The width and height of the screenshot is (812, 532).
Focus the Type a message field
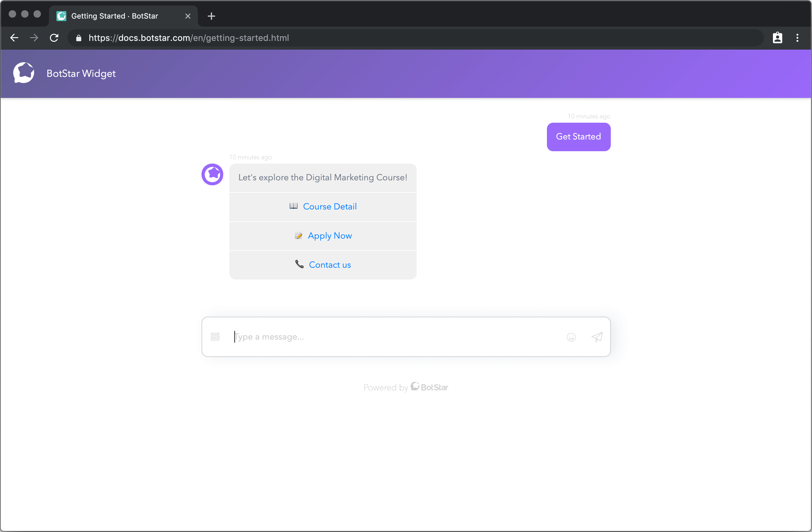coord(396,337)
